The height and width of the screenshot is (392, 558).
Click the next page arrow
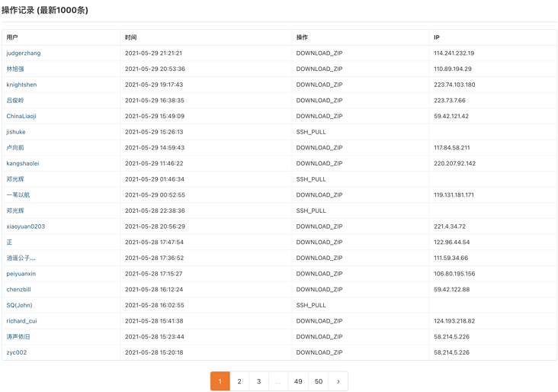point(338,381)
